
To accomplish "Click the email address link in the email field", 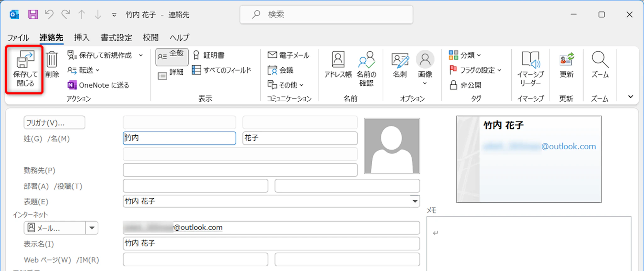I will (198, 228).
